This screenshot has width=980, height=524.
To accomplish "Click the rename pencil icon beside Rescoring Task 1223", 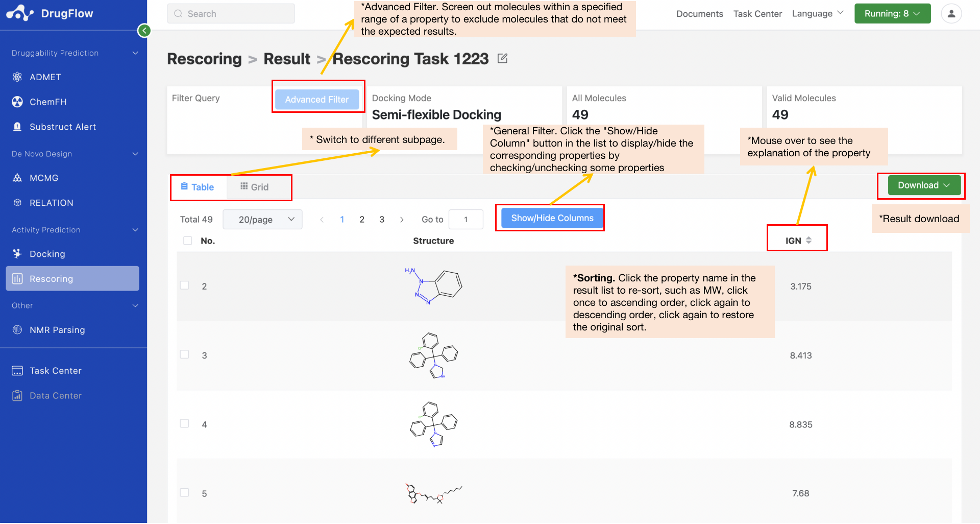I will [502, 58].
